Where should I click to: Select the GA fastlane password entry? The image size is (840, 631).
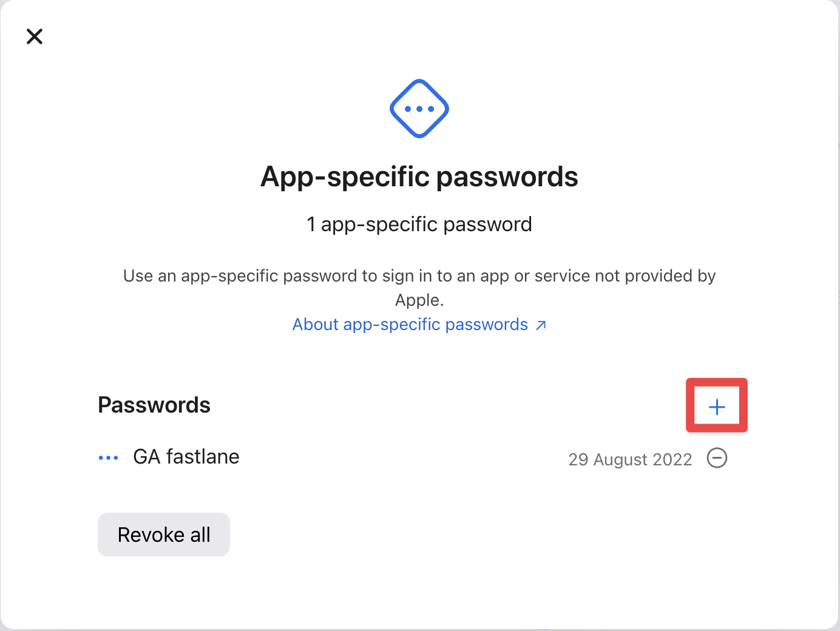[x=186, y=457]
